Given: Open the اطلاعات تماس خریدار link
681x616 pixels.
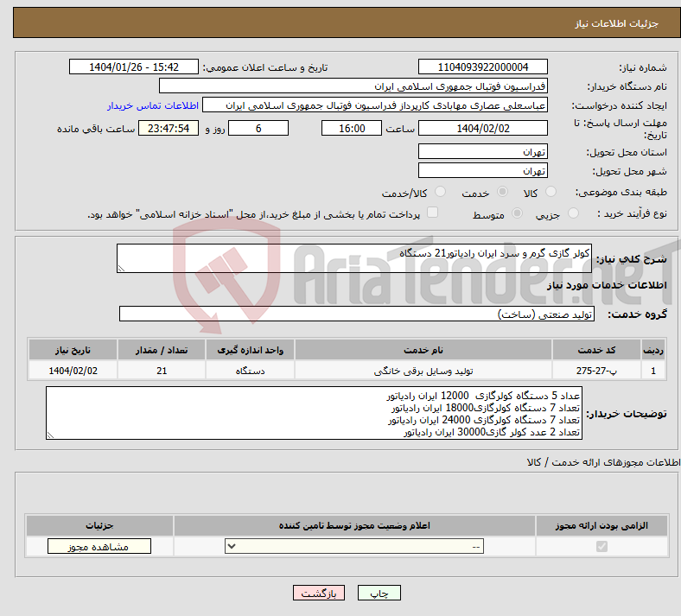Looking at the screenshot, I should pyautogui.click(x=153, y=105).
